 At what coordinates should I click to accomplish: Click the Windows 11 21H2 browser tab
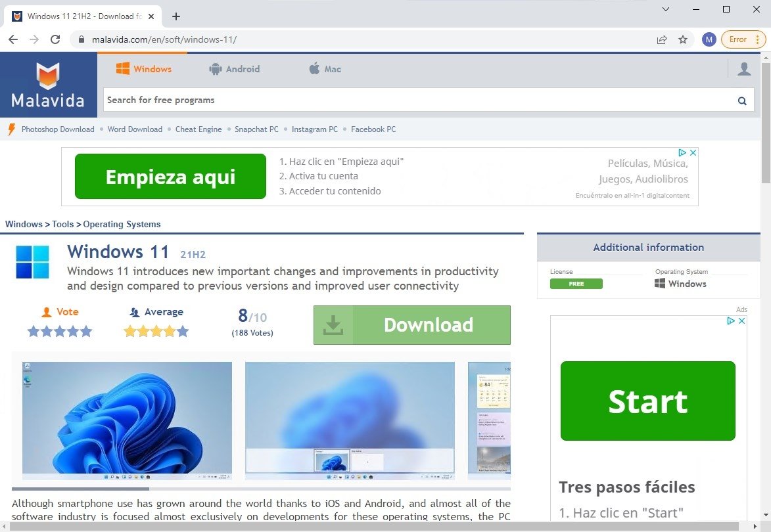83,16
